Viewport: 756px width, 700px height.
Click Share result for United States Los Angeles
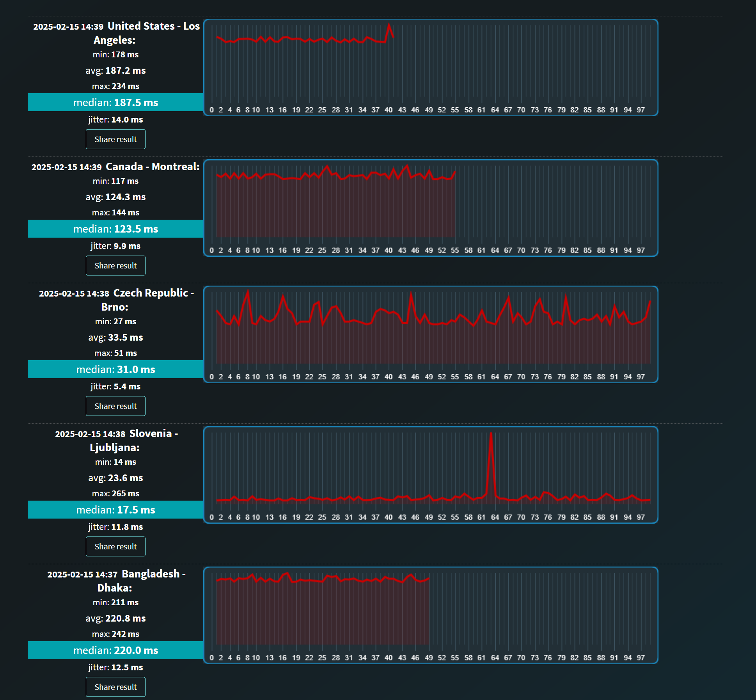tap(115, 139)
